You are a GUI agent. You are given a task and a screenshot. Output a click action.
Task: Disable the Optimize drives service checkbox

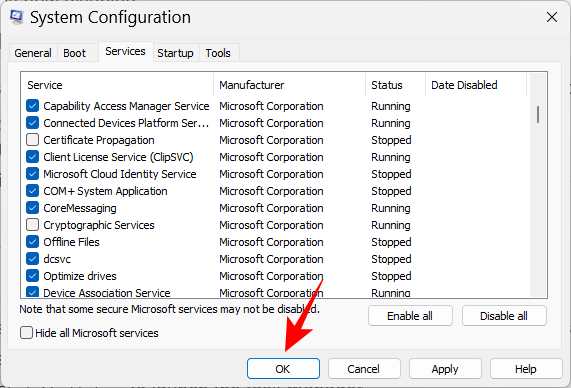point(32,276)
